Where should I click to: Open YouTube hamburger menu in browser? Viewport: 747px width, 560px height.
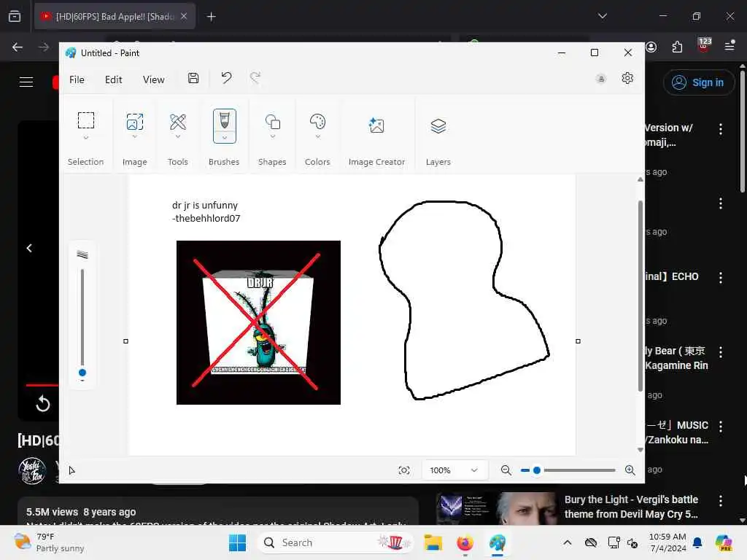[x=26, y=82]
